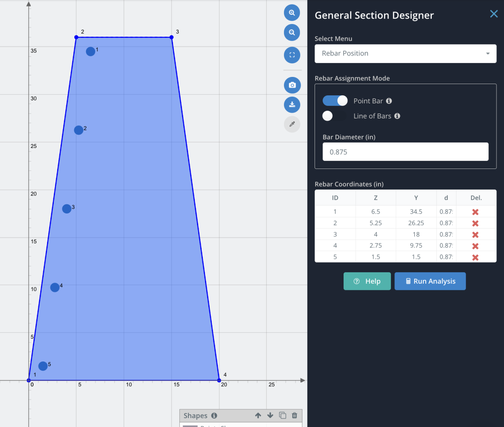The image size is (504, 427).
Task: Click the zoom-in magnifier icon
Action: click(x=292, y=13)
